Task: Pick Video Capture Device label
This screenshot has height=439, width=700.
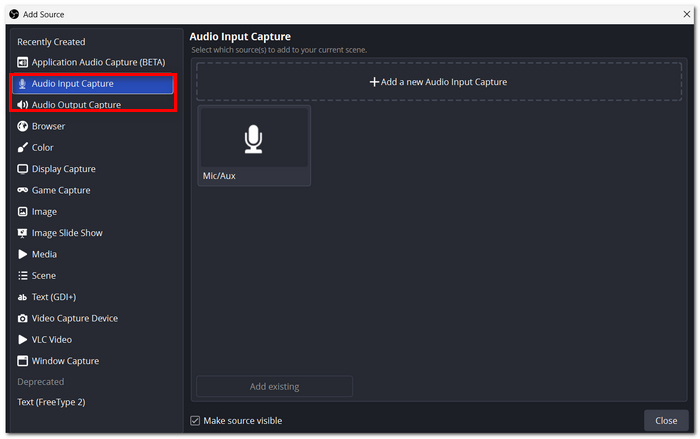Action: [x=75, y=318]
